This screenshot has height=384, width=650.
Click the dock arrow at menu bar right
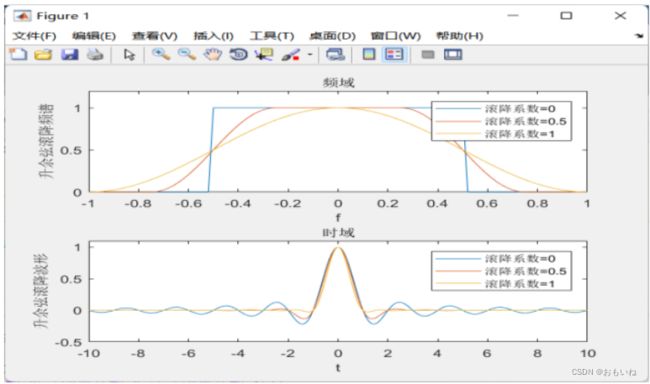pos(639,36)
